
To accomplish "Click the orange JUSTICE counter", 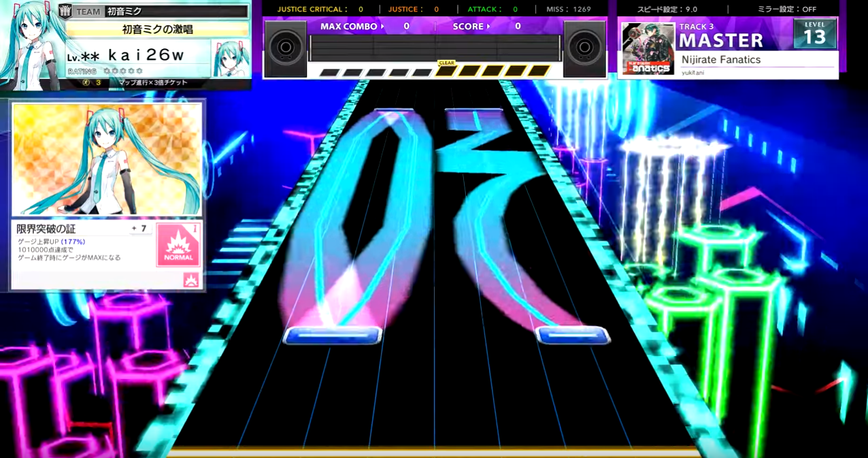I will [x=414, y=9].
